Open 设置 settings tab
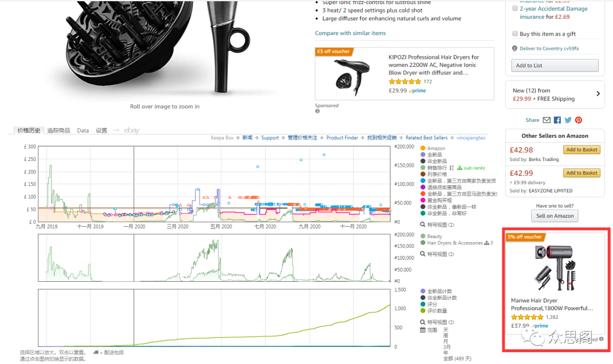Viewport: 613px width, 364px height. [x=101, y=130]
